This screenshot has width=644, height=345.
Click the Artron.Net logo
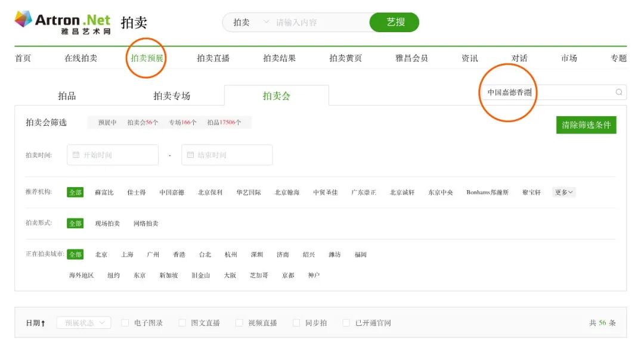pos(63,23)
